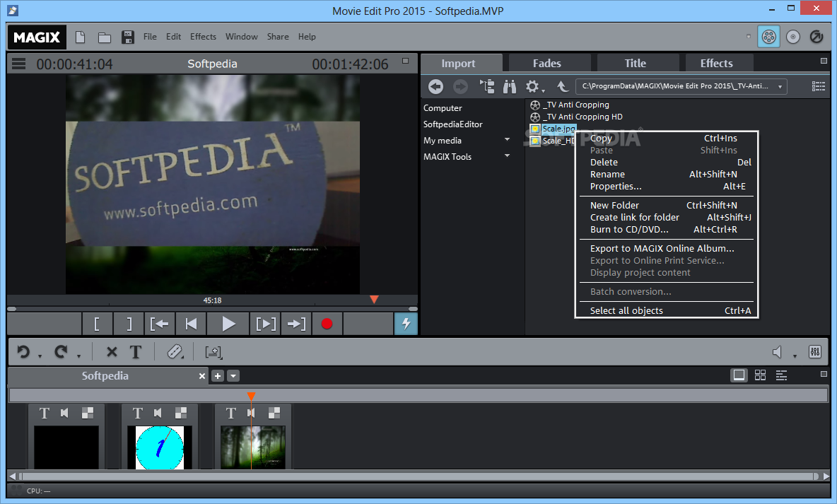Viewport: 837px width, 504px height.
Task: Search files with binoculars icon
Action: tap(510, 86)
